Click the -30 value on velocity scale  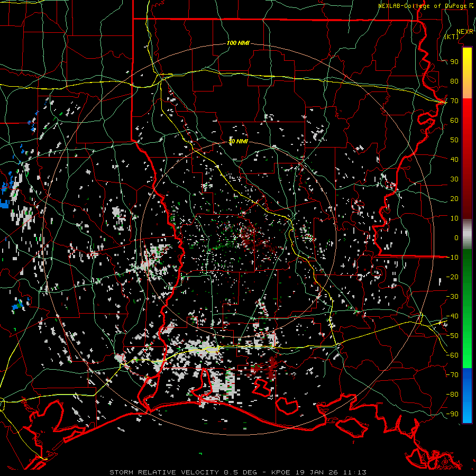click(x=452, y=297)
